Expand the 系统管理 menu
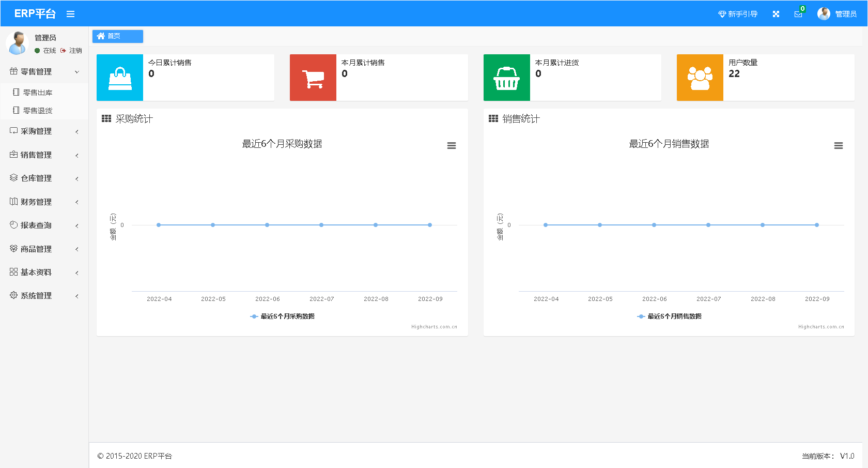The image size is (868, 468). pyautogui.click(x=44, y=296)
